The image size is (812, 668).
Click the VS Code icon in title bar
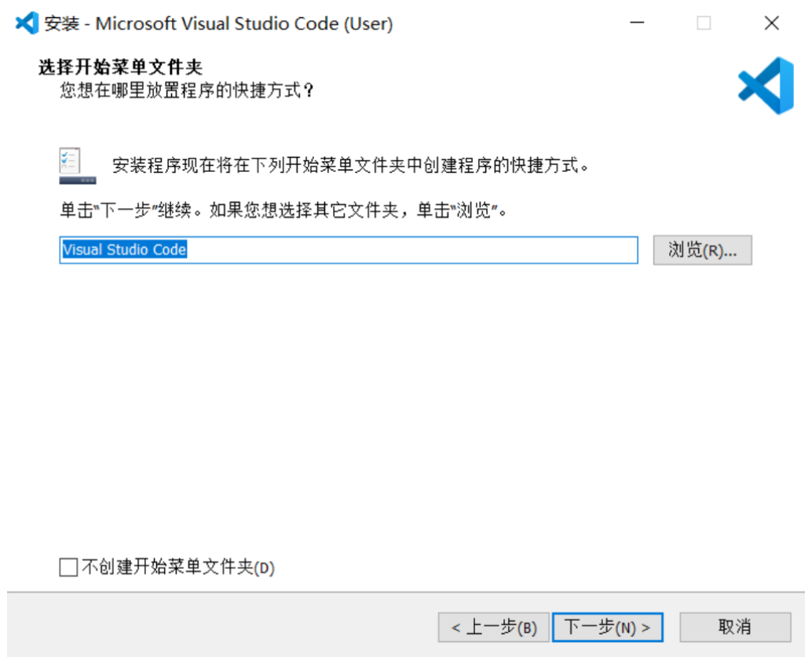(x=27, y=23)
